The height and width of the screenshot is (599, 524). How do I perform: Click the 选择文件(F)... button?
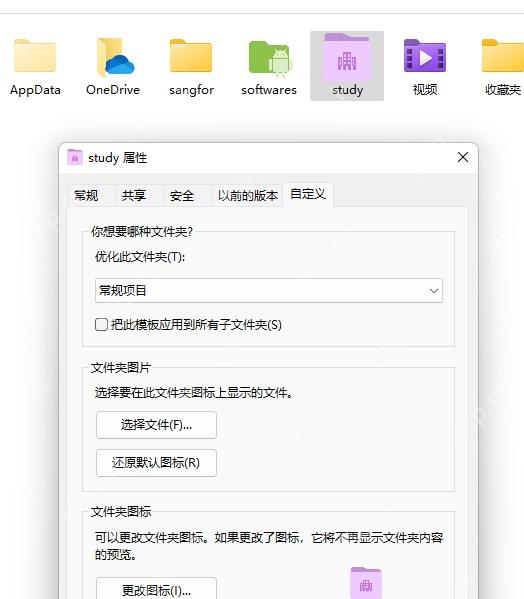click(156, 425)
